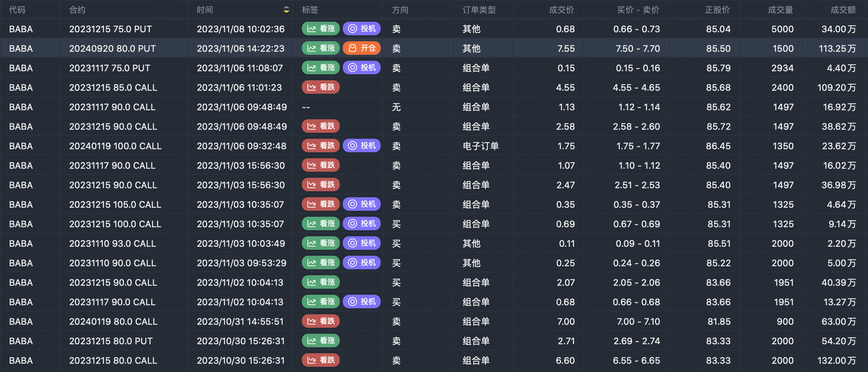This screenshot has height=372, width=868.
Task: Click the -- tag placeholder in the 2023/11/06 09:48:49 20231117 90.0 CALL row
Action: 306,107
